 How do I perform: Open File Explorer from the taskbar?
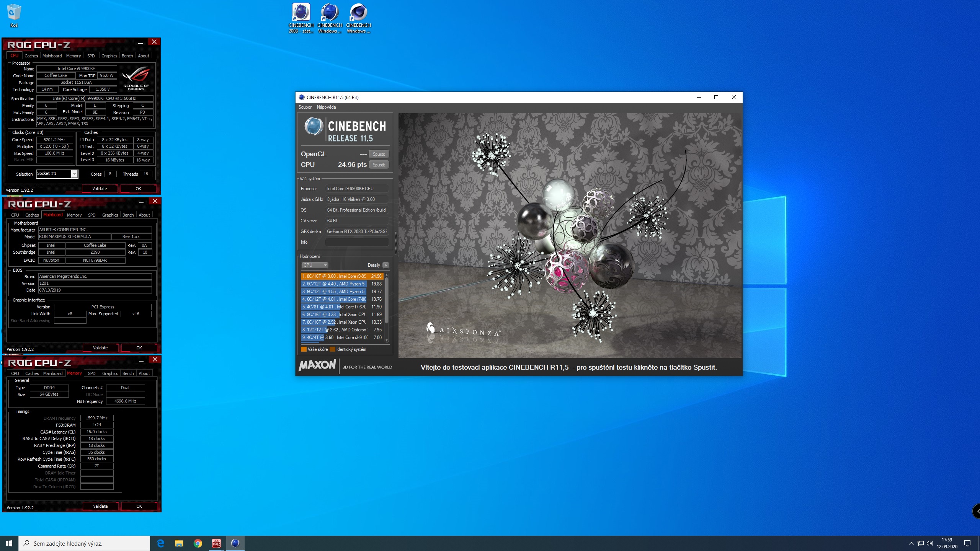[x=179, y=543]
